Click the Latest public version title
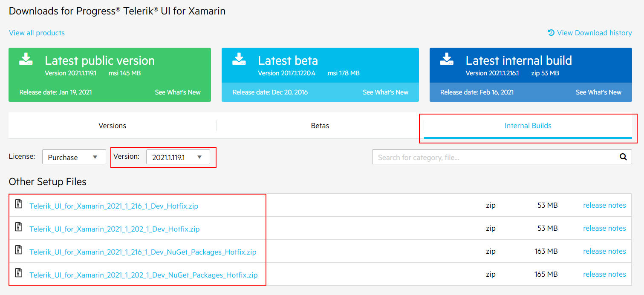The width and height of the screenshot is (644, 295). pos(100,60)
